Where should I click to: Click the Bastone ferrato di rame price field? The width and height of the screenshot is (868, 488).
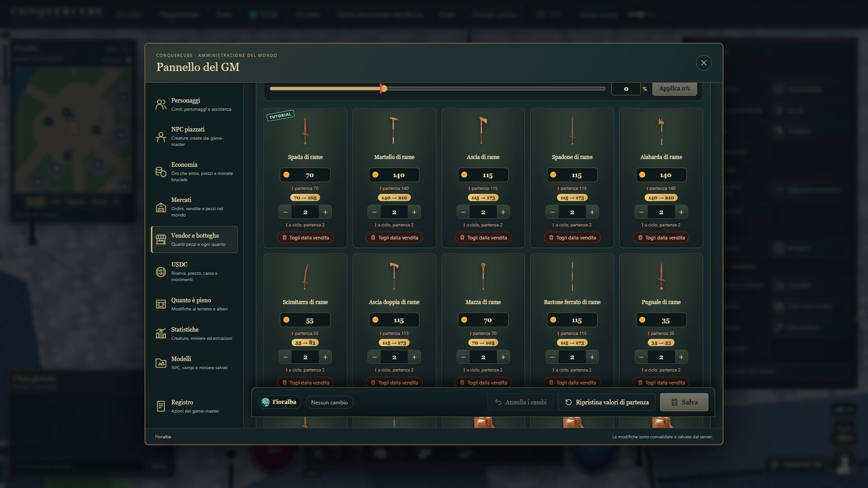click(x=572, y=320)
